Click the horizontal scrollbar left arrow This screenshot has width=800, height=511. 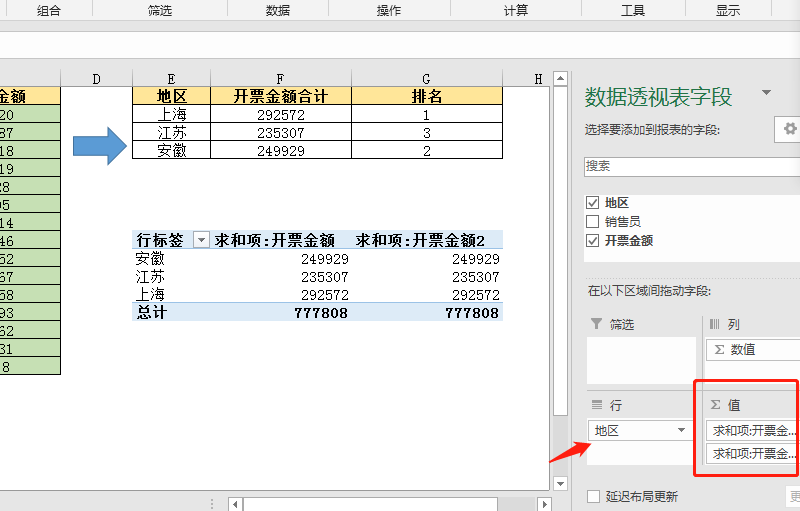235,504
